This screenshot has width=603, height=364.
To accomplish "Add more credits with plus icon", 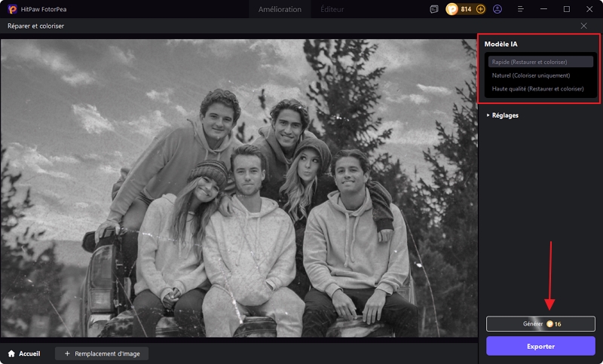I will [x=481, y=9].
